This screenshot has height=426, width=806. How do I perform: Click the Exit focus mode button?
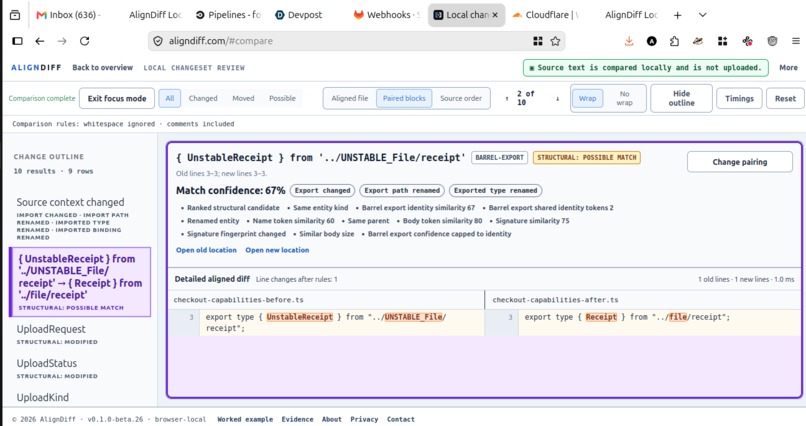(117, 98)
